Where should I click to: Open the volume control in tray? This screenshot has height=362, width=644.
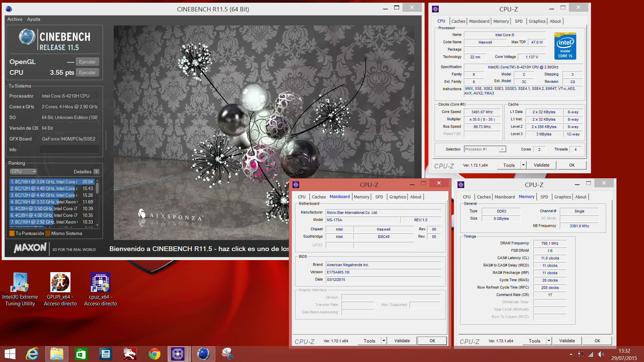[601, 354]
